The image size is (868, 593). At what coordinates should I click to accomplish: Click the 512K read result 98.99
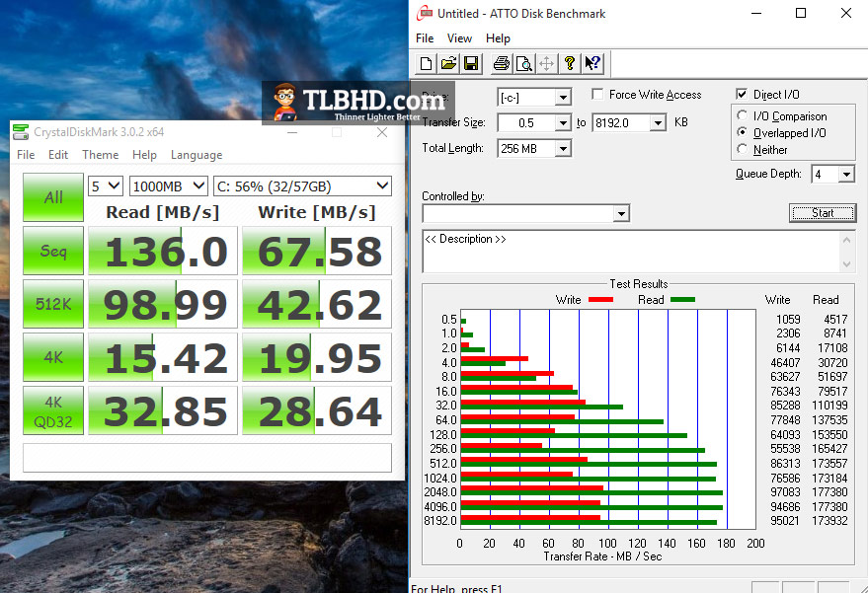coord(163,304)
